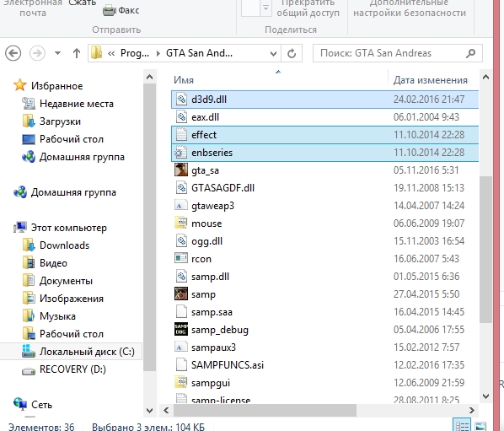Open Рабочий стол under Favorites

[x=72, y=139]
